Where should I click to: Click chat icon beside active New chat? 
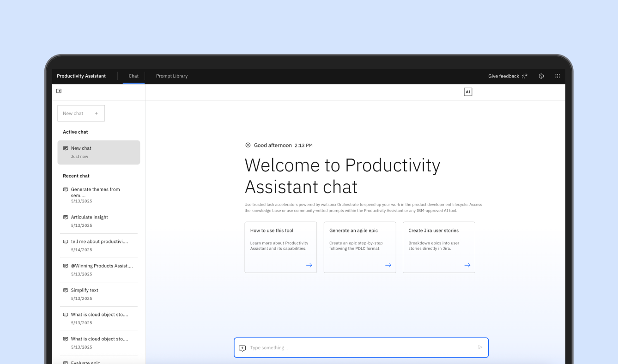click(x=66, y=148)
